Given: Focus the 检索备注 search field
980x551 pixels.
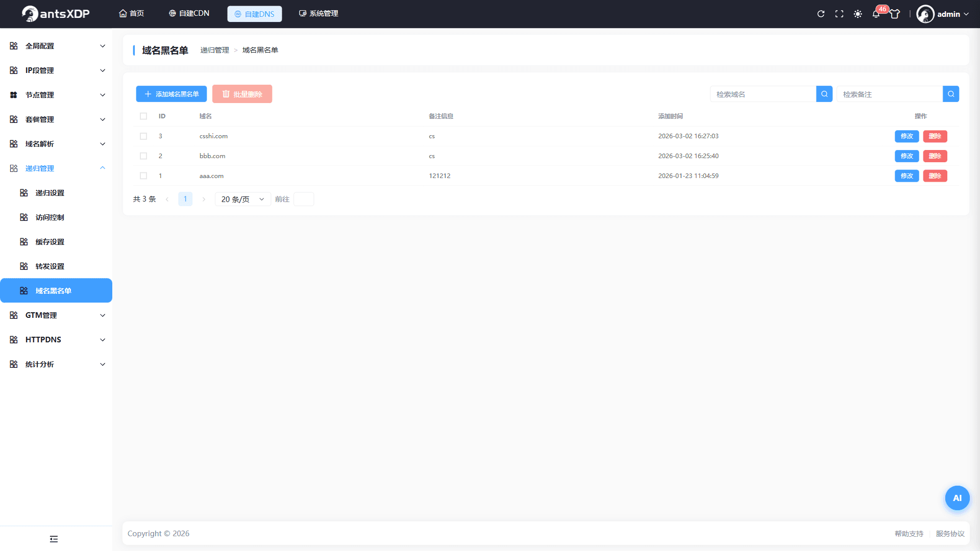Looking at the screenshot, I should point(890,94).
